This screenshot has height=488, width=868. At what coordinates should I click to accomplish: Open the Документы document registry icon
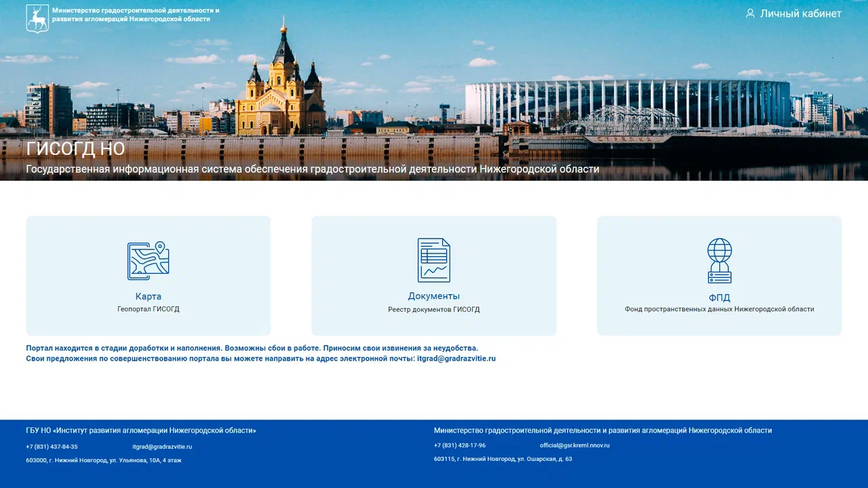pos(433,260)
